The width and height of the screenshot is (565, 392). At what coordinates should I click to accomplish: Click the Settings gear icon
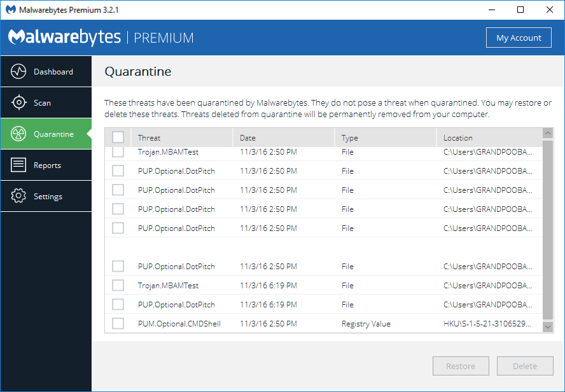[18, 196]
